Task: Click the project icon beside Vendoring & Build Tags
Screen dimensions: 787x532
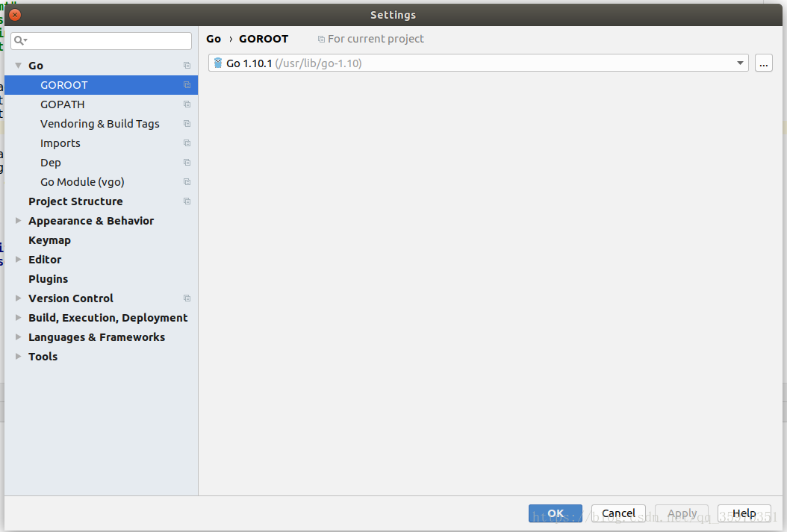Action: [187, 124]
